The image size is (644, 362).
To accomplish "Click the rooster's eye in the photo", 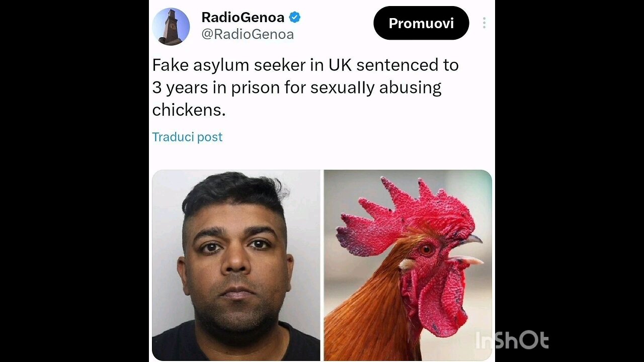I will [427, 249].
